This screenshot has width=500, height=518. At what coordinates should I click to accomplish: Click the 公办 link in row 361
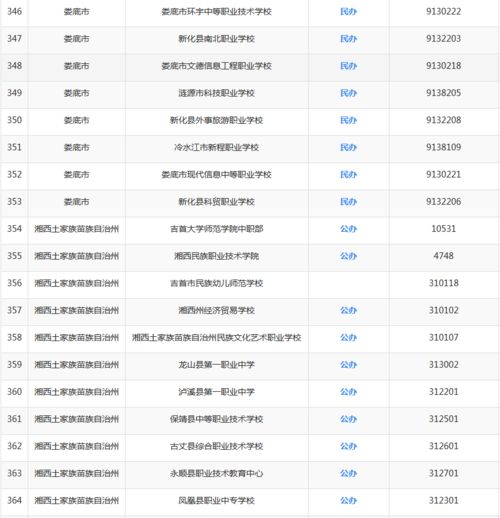(x=348, y=419)
